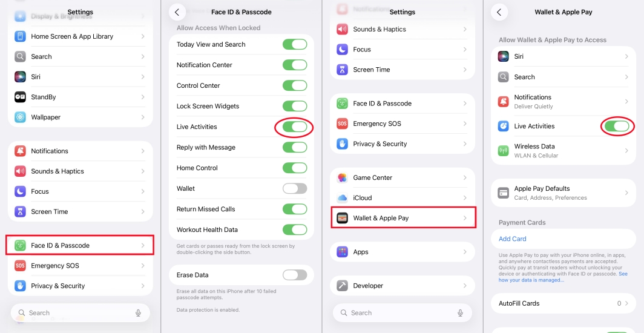
Task: Enable the Erase Data switch
Action: (295, 275)
